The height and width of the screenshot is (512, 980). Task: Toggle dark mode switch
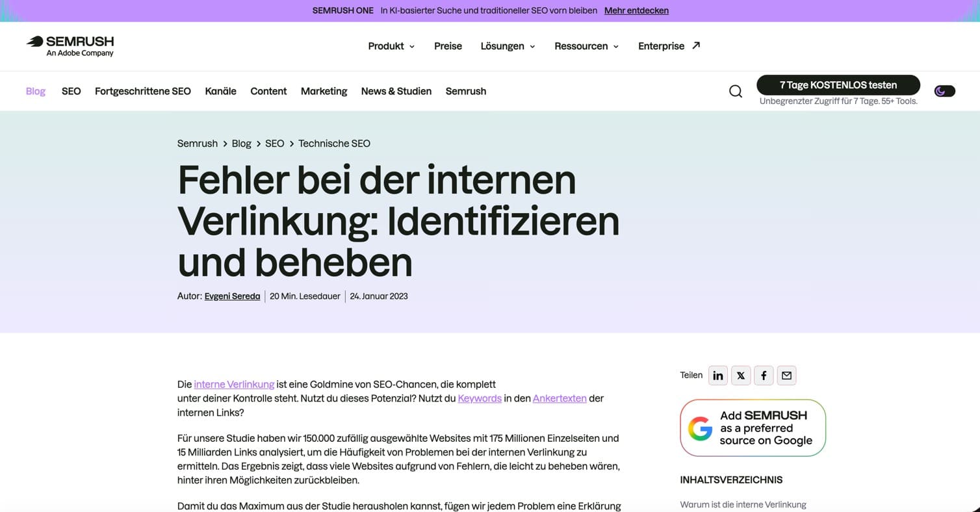click(x=944, y=91)
